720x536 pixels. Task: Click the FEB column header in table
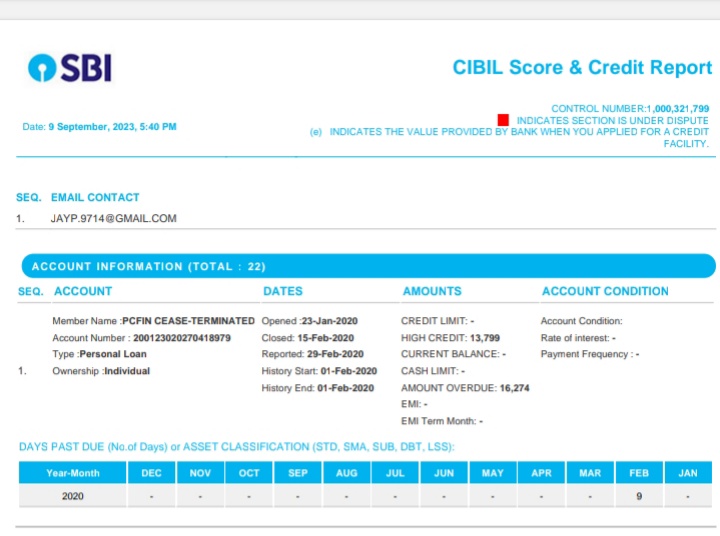(638, 473)
